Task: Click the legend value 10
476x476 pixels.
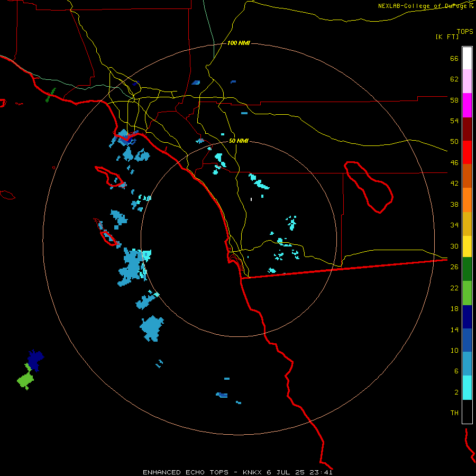Action: tap(454, 350)
